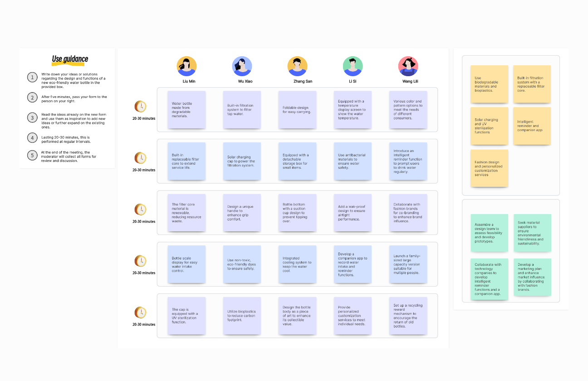The height and width of the screenshot is (381, 588).
Task: Select yellow 'Use biodegradable materials' note
Action: pyautogui.click(x=489, y=84)
